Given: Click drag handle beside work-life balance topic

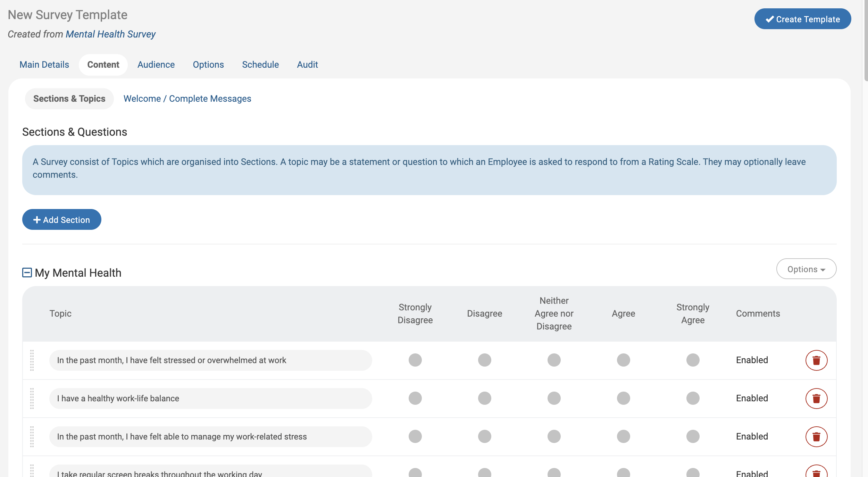Looking at the screenshot, I should click(32, 399).
